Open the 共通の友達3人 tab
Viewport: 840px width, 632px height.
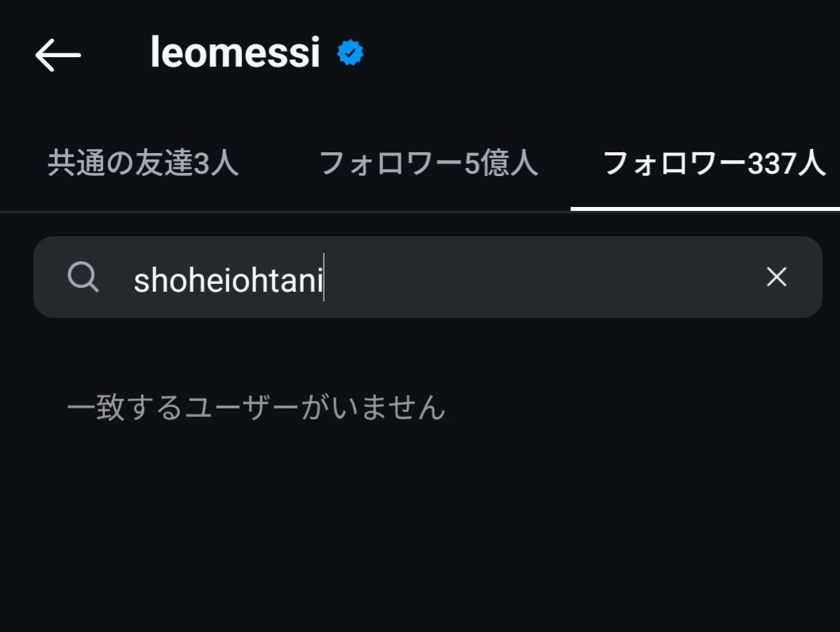(143, 163)
